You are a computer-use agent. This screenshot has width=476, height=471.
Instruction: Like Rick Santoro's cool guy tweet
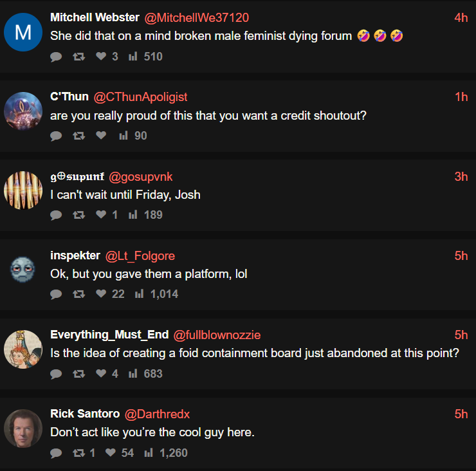[x=110, y=453]
